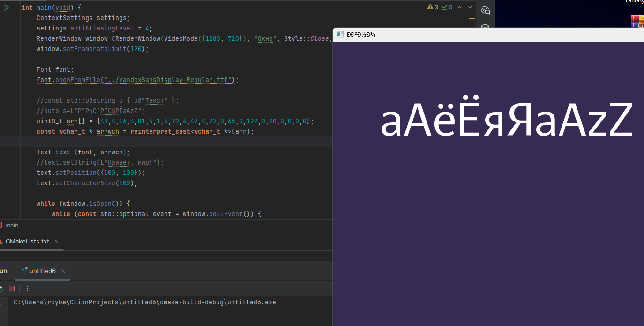Close the CMakeLists.txt tab
Image resolution: width=644 pixels, height=326 pixels.
56,241
